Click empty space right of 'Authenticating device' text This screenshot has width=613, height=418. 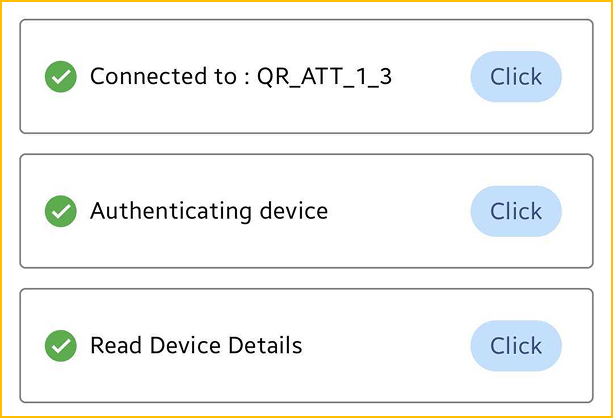point(400,211)
